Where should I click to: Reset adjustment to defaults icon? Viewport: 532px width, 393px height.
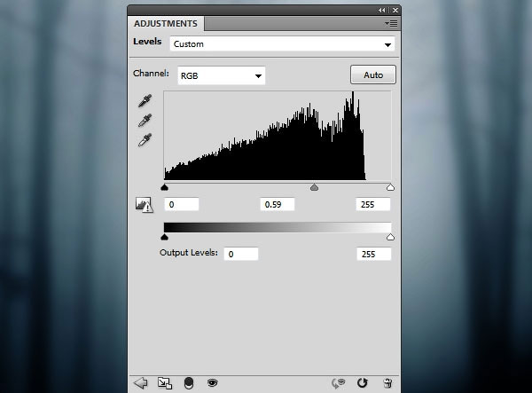(363, 383)
